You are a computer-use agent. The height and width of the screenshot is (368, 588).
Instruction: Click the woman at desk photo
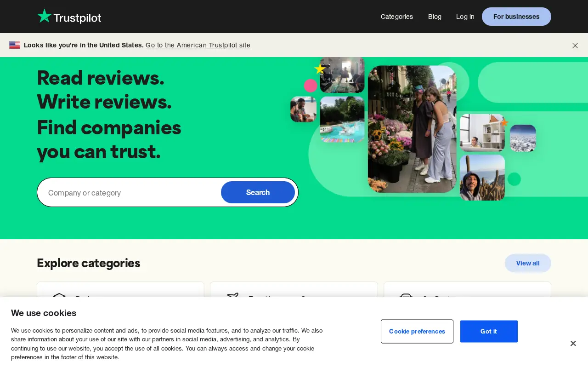coord(482,132)
